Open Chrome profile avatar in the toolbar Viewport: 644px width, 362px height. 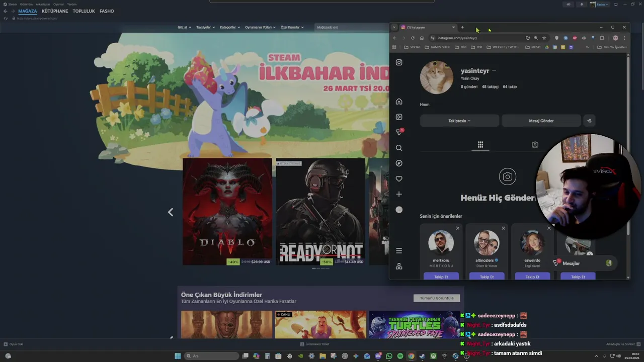click(x=615, y=38)
